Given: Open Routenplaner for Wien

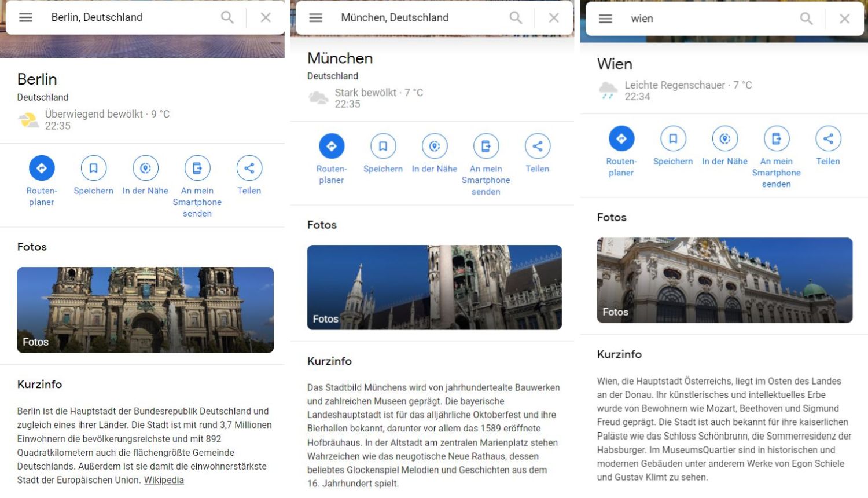Looking at the screenshot, I should pos(621,138).
